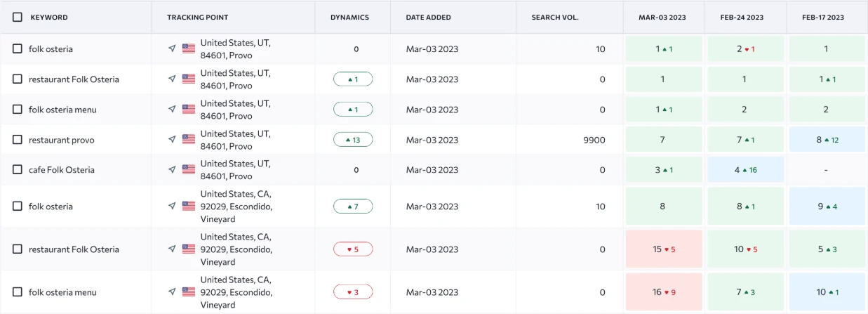This screenshot has height=314, width=868.
Task: Check the box for 'restaurant Folk Osteria' Provo row
Action: (x=18, y=79)
